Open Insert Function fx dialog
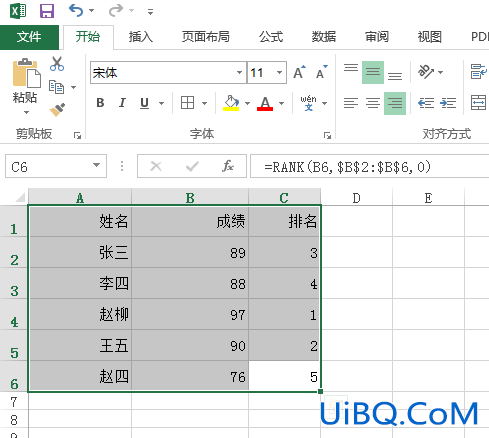489x438 pixels. click(x=228, y=166)
